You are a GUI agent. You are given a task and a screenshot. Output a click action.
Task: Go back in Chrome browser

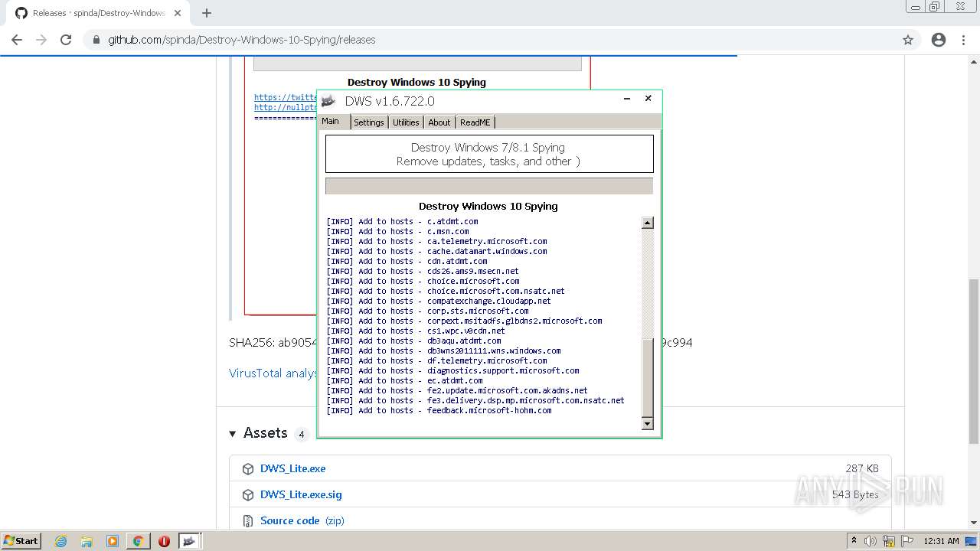click(x=17, y=40)
